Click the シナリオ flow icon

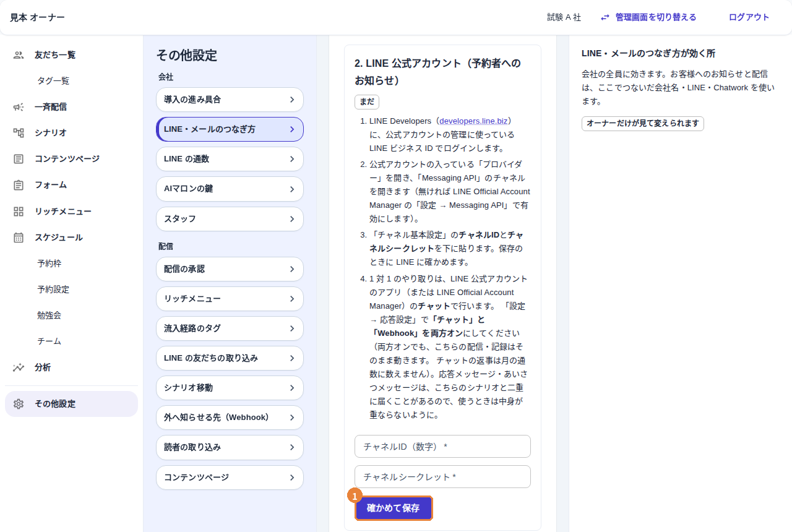19,133
